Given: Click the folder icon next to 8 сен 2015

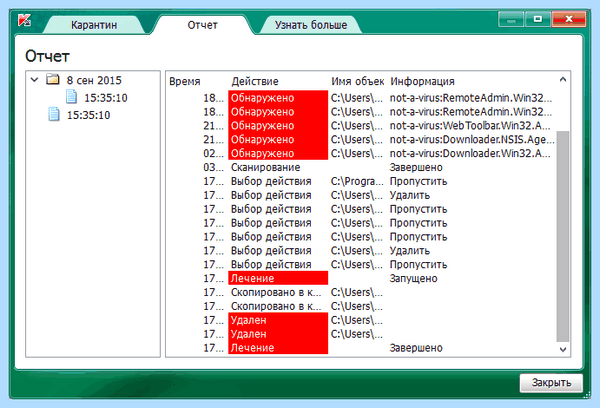Looking at the screenshot, I should 53,79.
